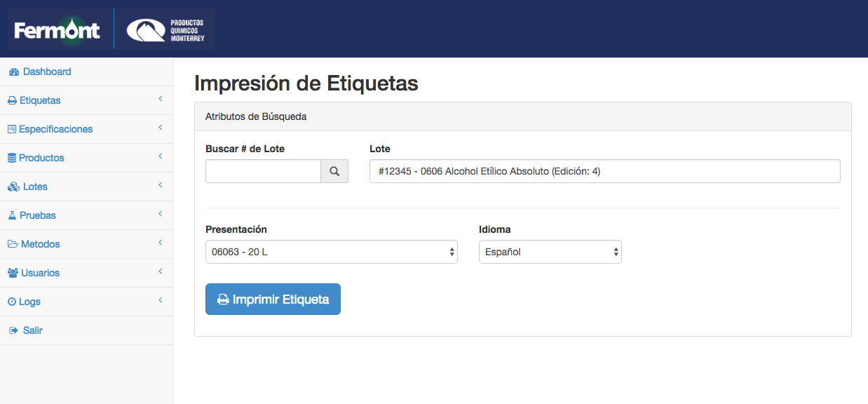Open the Usuarios sidebar menu

coord(86,273)
